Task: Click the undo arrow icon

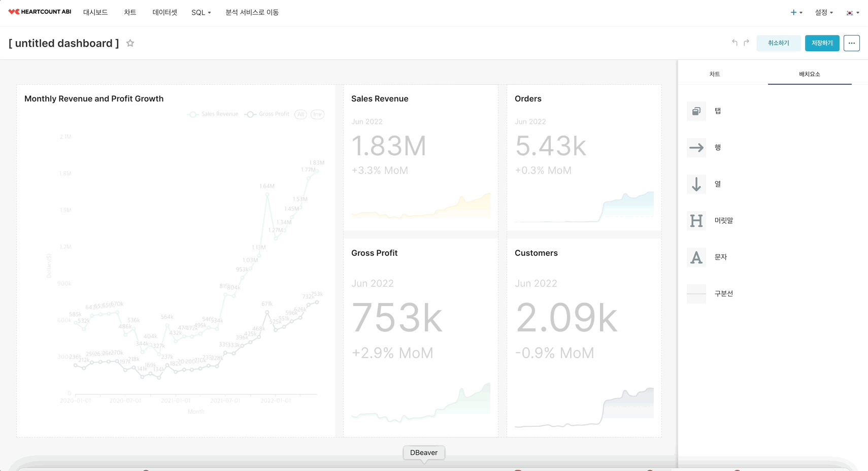Action: point(735,43)
